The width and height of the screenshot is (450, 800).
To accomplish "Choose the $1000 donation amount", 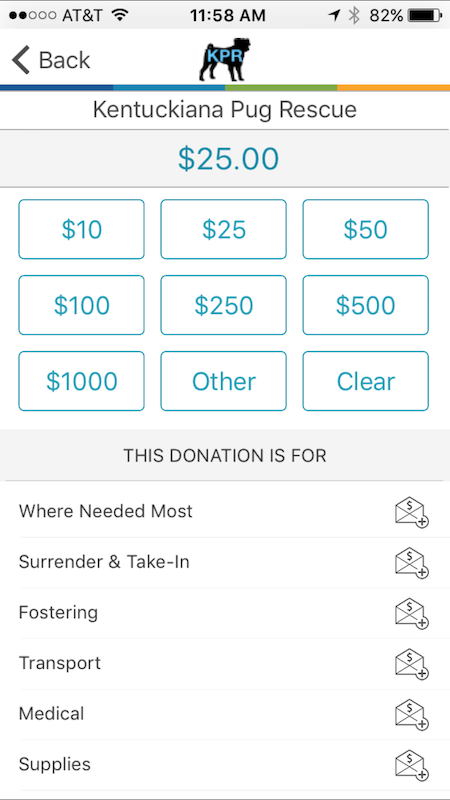I will [82, 381].
